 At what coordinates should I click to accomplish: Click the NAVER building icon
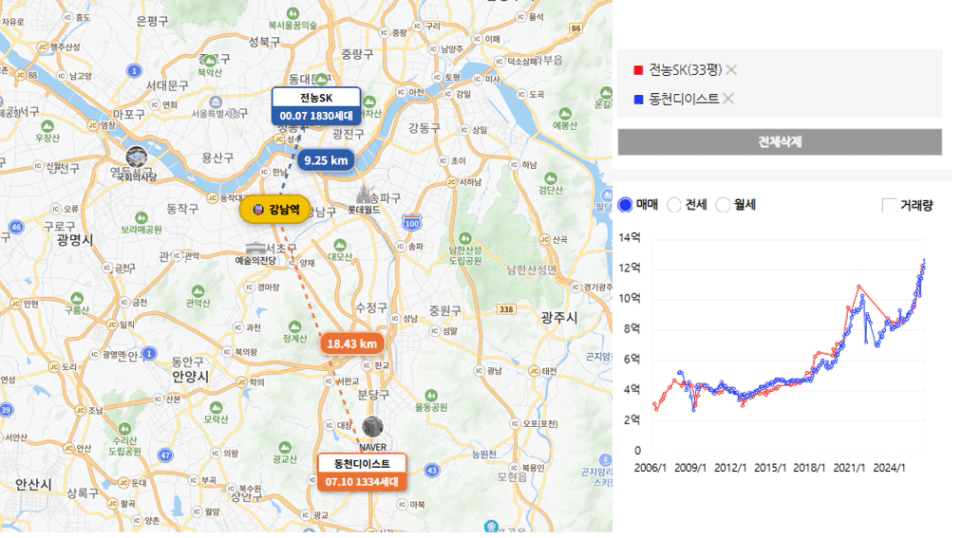[372, 427]
